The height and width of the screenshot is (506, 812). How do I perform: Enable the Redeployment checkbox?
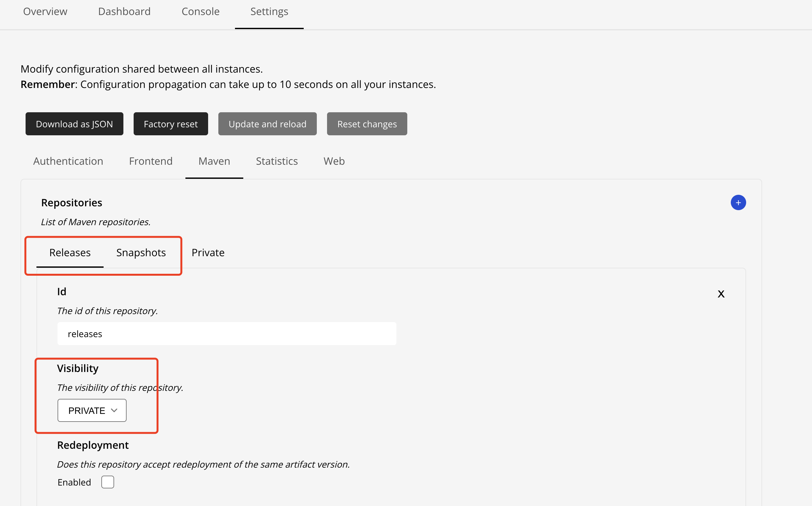(107, 482)
